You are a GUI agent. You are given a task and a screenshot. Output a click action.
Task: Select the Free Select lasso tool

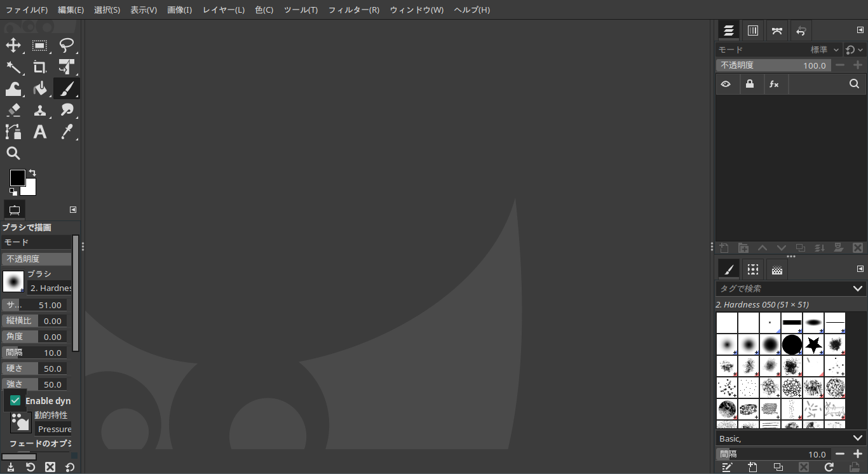click(x=67, y=45)
